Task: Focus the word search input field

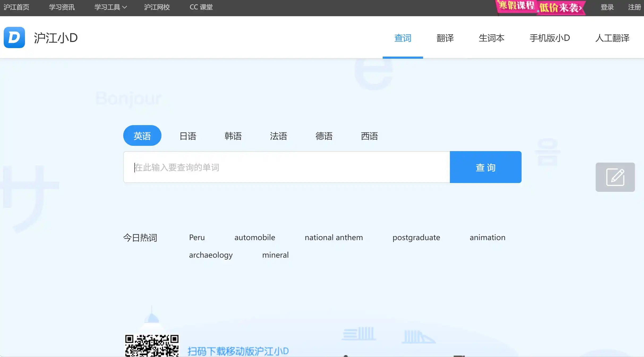Action: pyautogui.click(x=287, y=167)
